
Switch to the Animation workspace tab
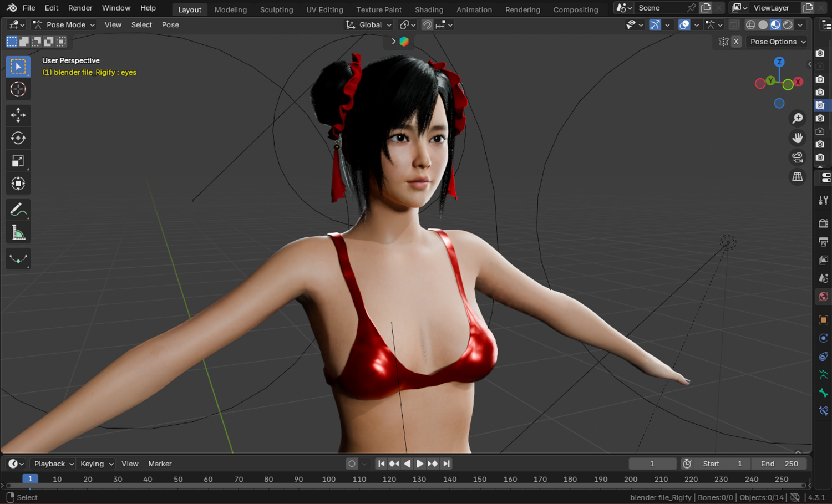pos(474,9)
